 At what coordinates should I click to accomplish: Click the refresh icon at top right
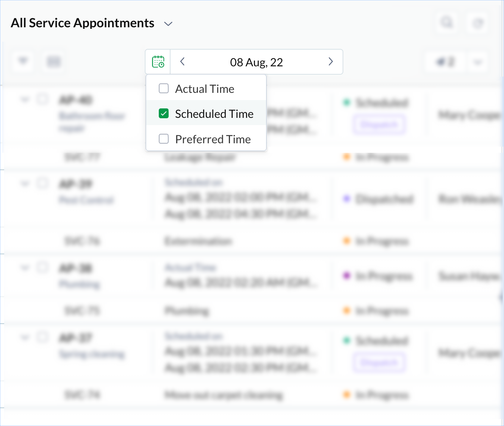click(x=477, y=23)
